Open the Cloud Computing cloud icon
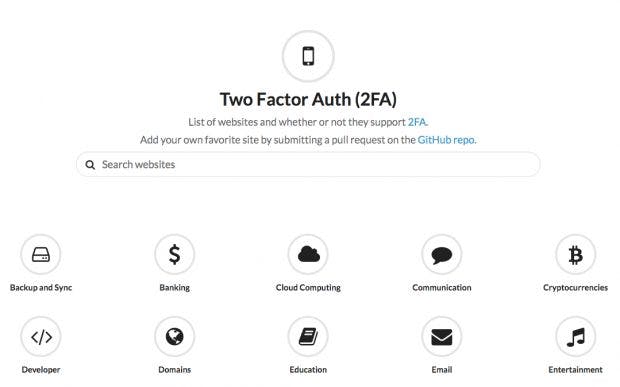620x387 pixels. [x=308, y=255]
